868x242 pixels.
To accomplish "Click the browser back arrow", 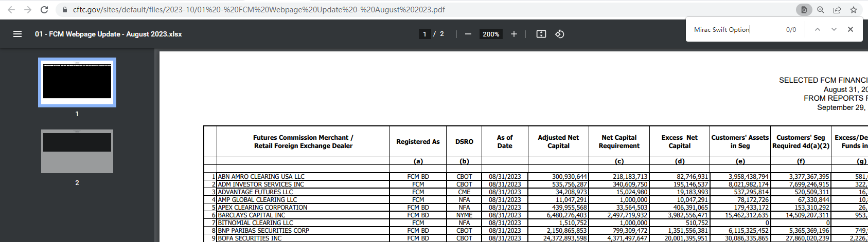I will pos(11,10).
